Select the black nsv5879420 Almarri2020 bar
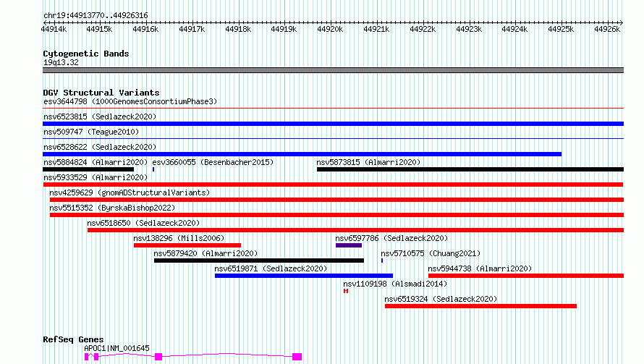Screen dimensions: 644x364 pyautogui.click(x=259, y=261)
